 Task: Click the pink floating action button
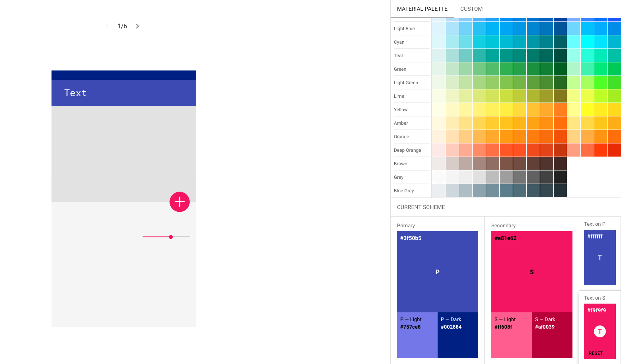point(179,202)
